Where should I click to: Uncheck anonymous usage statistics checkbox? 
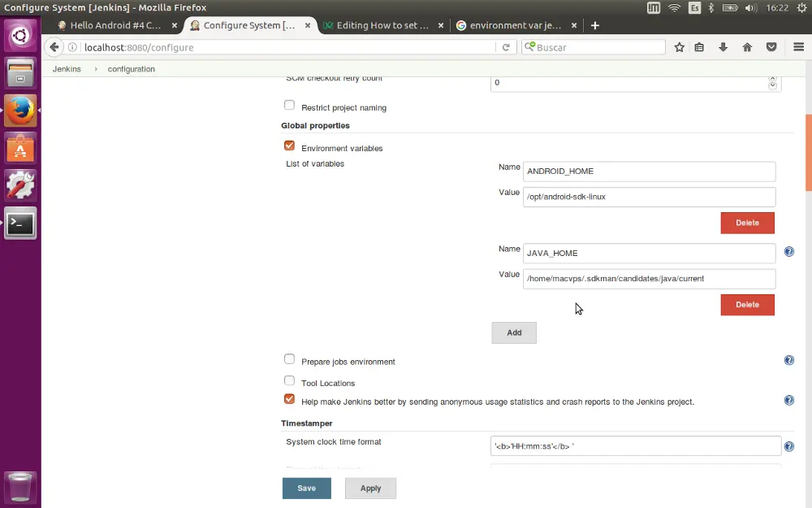coord(290,399)
